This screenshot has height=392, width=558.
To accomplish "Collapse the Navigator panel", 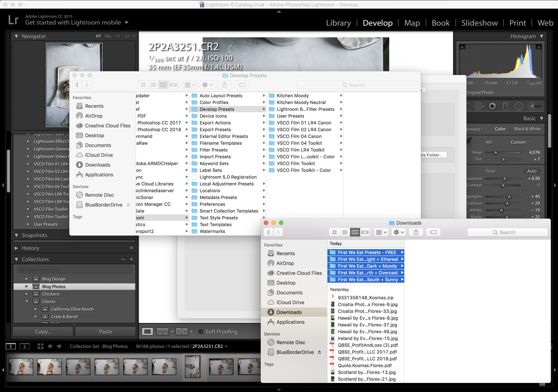I will point(16,36).
